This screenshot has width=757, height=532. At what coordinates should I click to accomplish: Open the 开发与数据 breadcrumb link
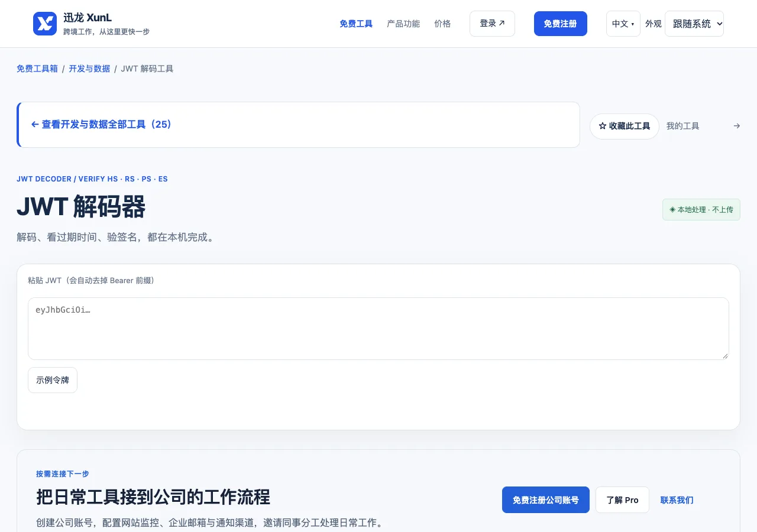tap(89, 69)
